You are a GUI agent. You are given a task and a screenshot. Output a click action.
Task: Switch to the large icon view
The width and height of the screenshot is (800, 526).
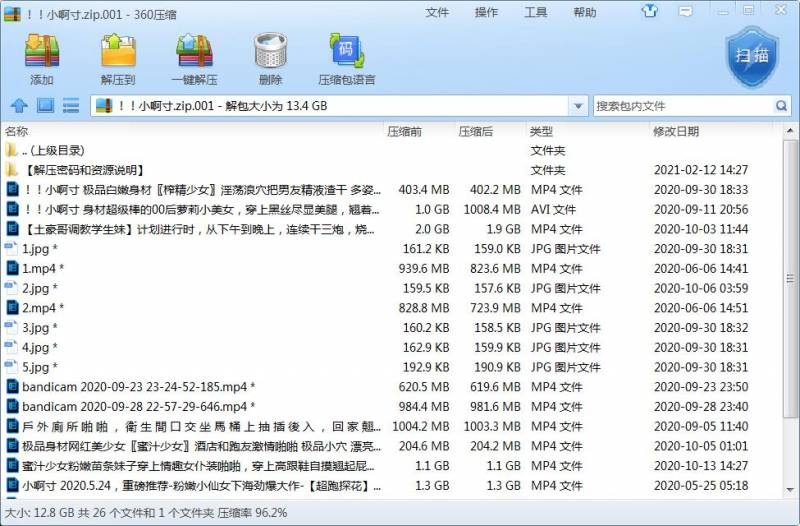click(x=45, y=106)
